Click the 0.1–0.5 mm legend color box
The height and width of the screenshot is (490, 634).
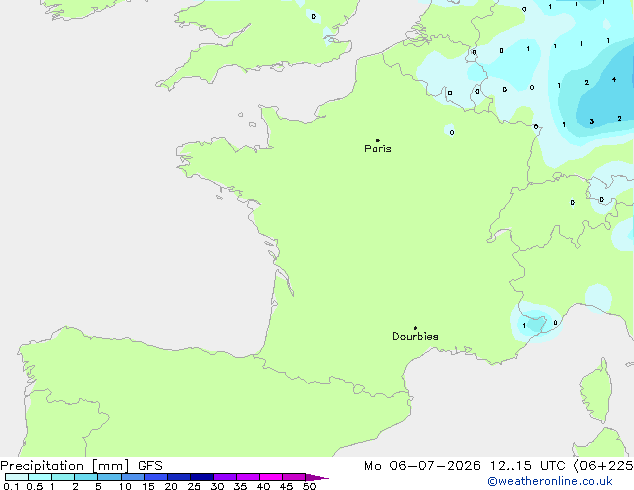coord(17,477)
